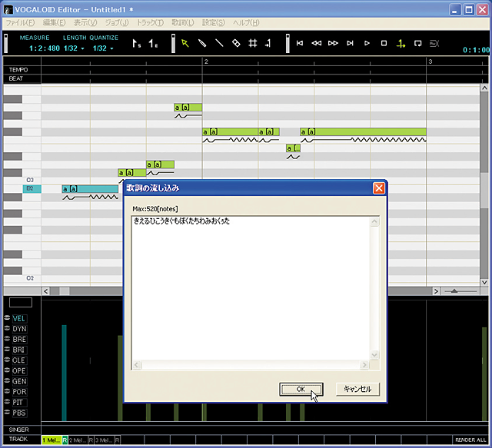Open the 設定(S) menu
The width and height of the screenshot is (492, 448).
coord(214,22)
